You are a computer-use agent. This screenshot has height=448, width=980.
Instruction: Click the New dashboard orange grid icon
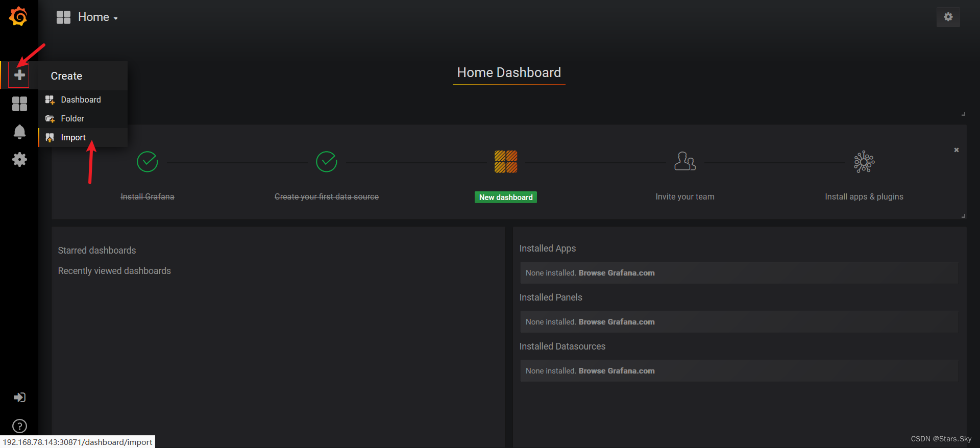[x=506, y=162]
